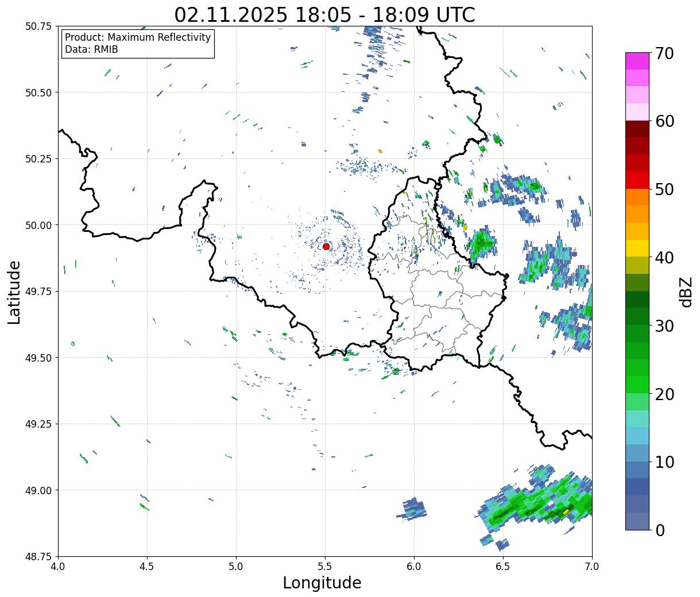Click the 5.5 longitude tick label
Image resolution: width=700 pixels, height=597 pixels.
325,567
